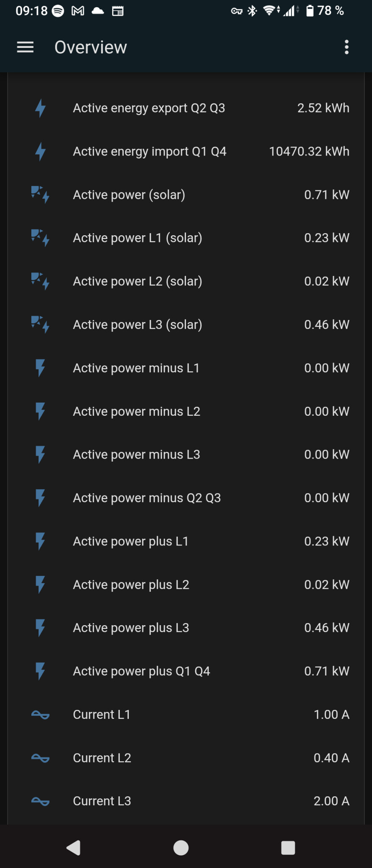This screenshot has height=868, width=372.
Task: Tap the Active energy import Q1 Q4 icon
Action: point(40,151)
